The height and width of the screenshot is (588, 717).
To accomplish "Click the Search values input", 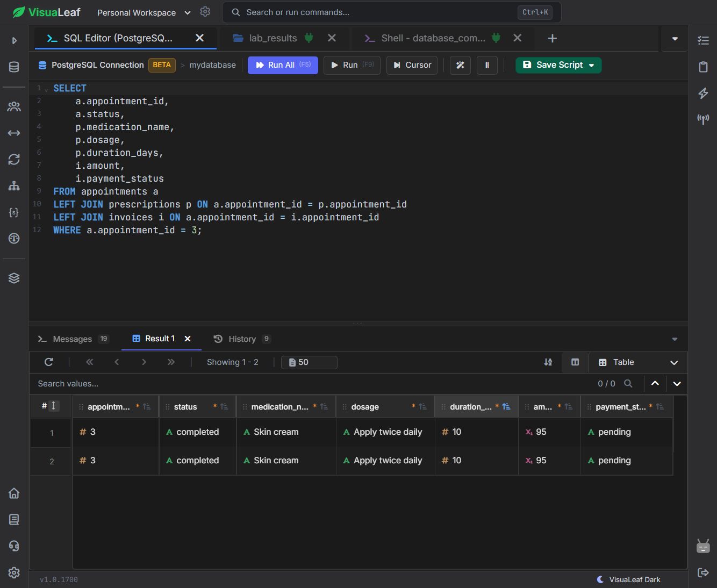I will (312, 384).
